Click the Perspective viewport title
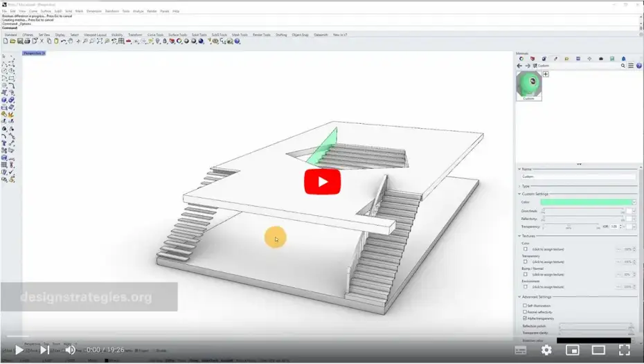The image size is (644, 364). (33, 53)
